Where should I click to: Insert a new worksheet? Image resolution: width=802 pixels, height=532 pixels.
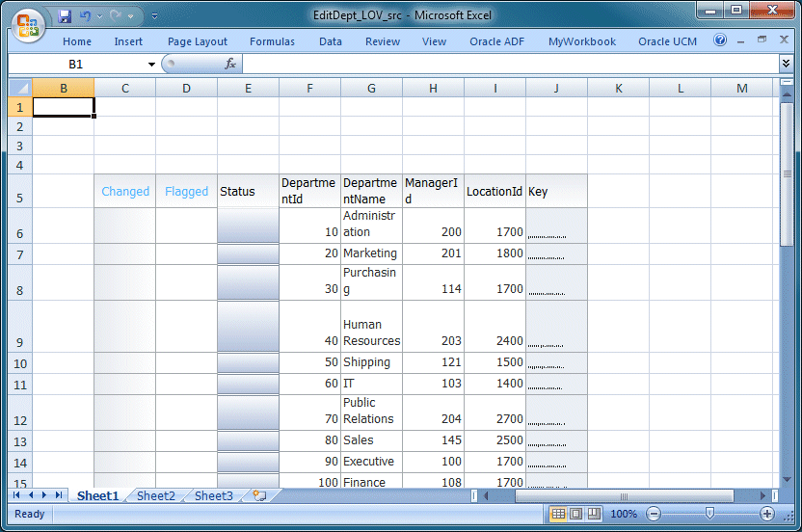pos(260,495)
